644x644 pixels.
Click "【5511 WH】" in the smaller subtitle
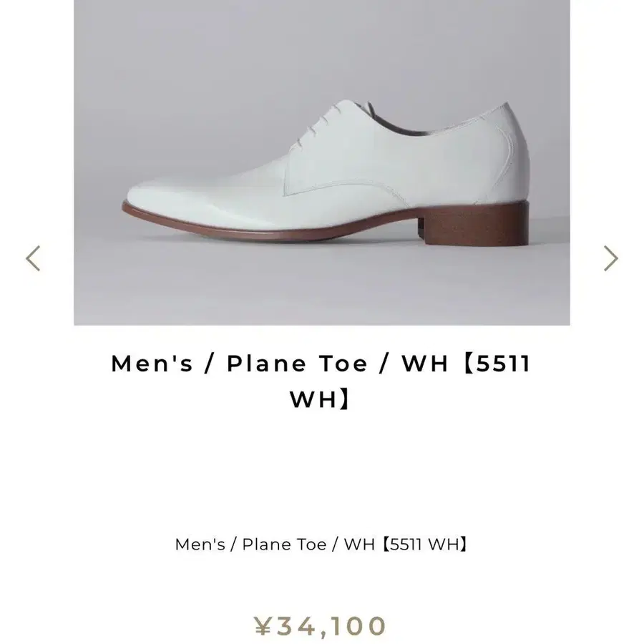pos(426,545)
